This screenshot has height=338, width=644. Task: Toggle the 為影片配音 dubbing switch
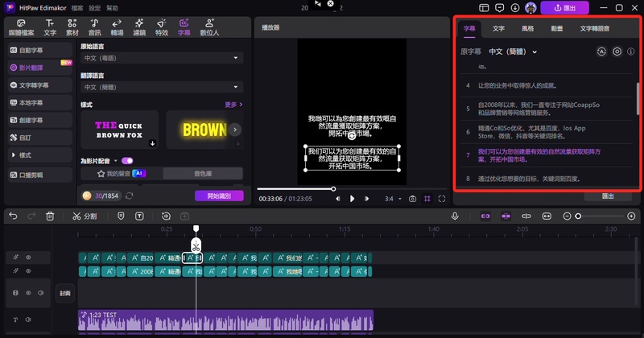[127, 161]
